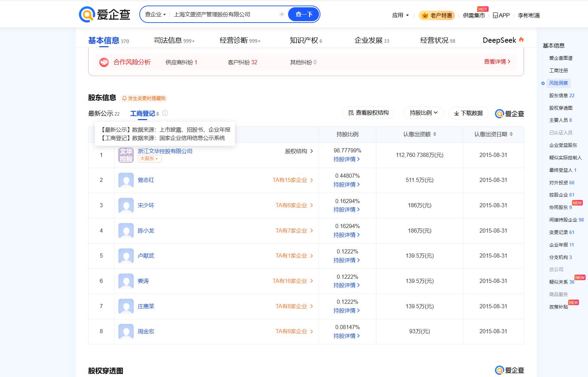Click the 合作风险分析 handshake icon
588x377 pixels.
pos(104,62)
